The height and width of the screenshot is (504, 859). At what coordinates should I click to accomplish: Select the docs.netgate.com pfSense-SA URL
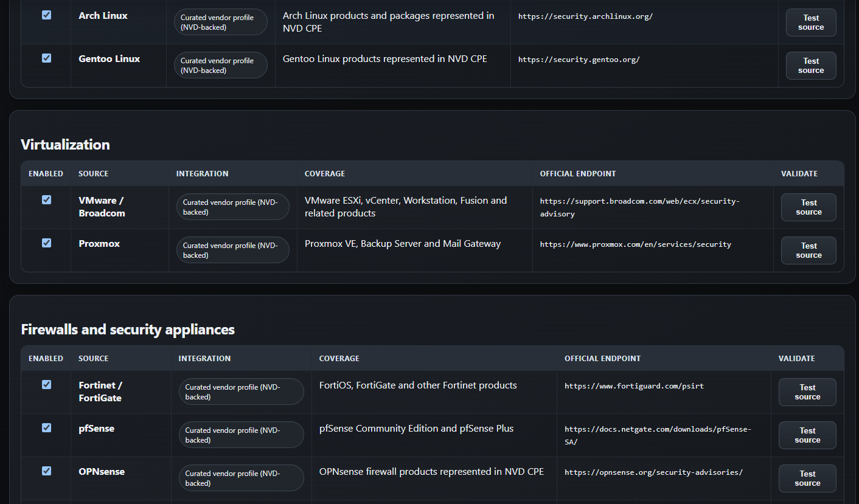(x=658, y=435)
